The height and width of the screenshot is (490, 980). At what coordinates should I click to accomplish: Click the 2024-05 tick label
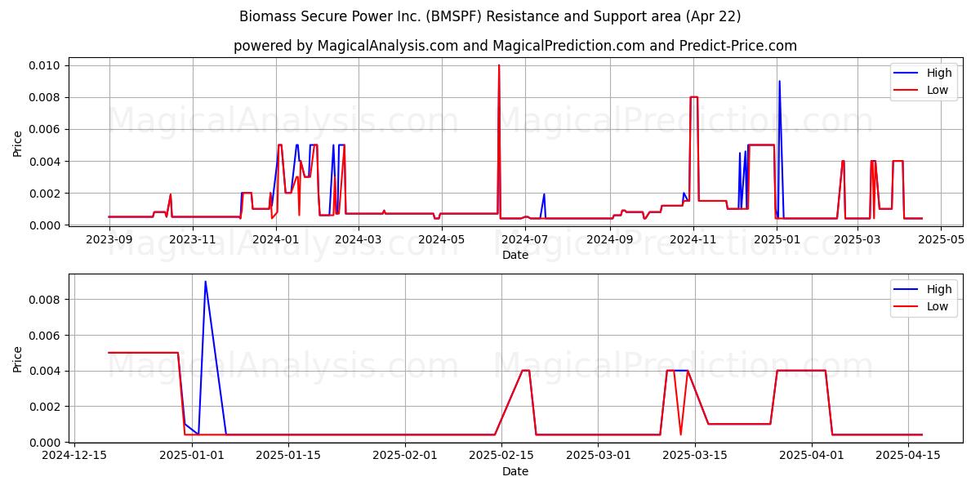442,239
